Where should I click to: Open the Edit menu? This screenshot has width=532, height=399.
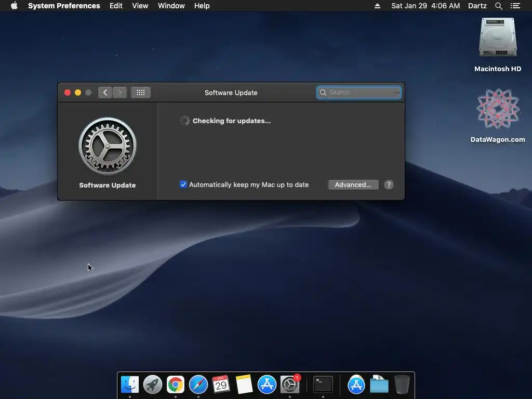[116, 6]
